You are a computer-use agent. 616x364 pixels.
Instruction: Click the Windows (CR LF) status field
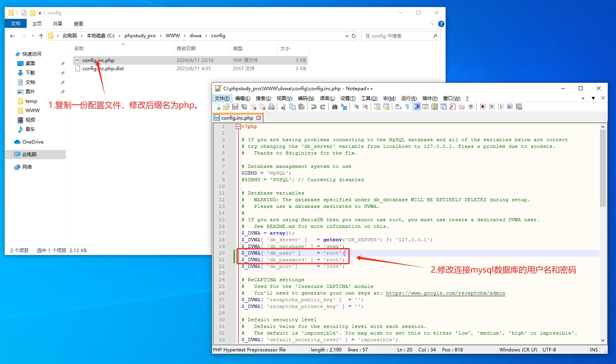pyautogui.click(x=518, y=350)
